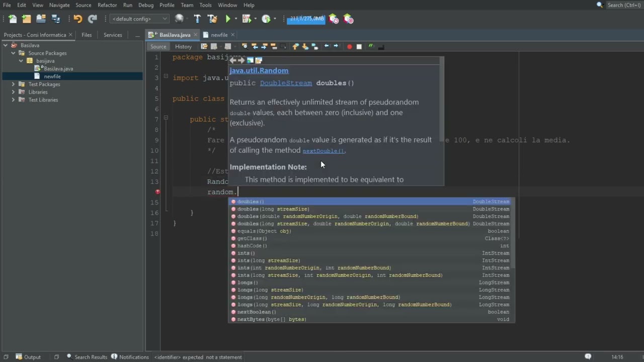Open the Tools menu
644x362 pixels.
pos(205,5)
